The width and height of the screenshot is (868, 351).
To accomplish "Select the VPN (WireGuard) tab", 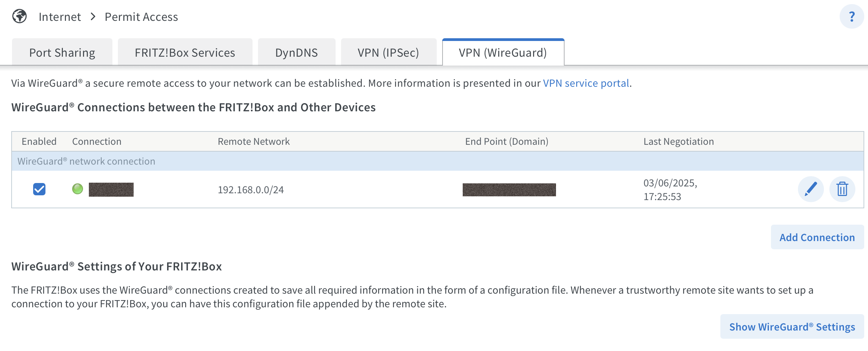I will tap(503, 52).
